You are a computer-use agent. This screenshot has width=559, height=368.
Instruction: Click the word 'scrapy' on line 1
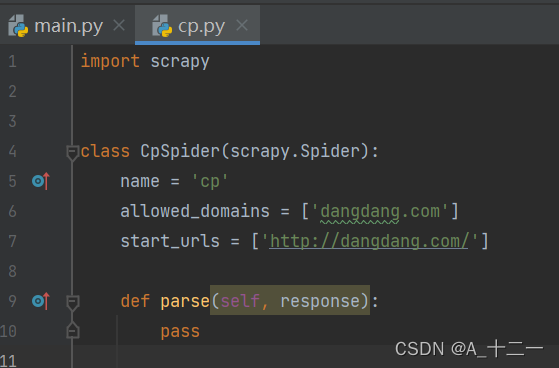point(180,62)
